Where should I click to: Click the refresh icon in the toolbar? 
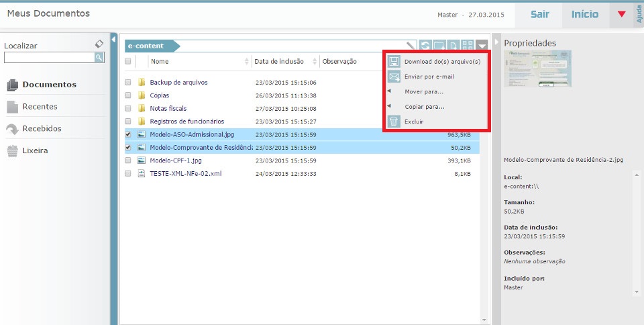click(425, 46)
